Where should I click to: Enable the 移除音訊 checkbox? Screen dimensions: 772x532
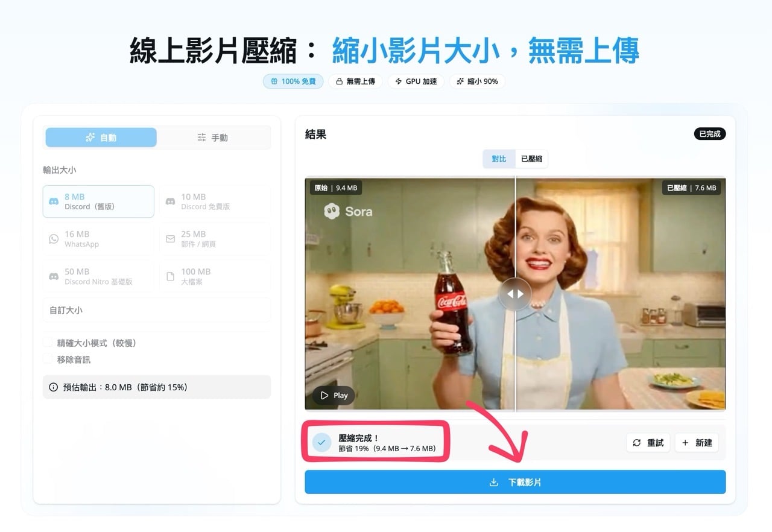click(48, 359)
